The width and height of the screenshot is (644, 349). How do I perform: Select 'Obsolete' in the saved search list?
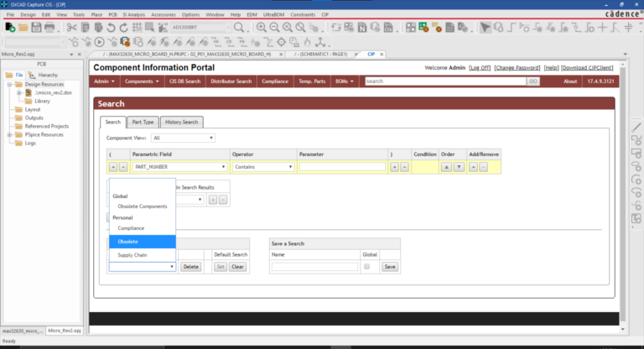(143, 242)
